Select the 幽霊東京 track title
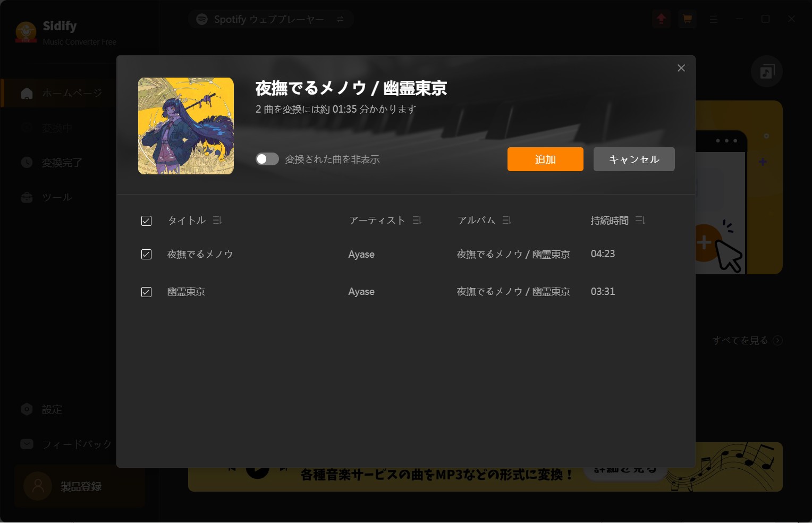The image size is (812, 523). [x=186, y=292]
